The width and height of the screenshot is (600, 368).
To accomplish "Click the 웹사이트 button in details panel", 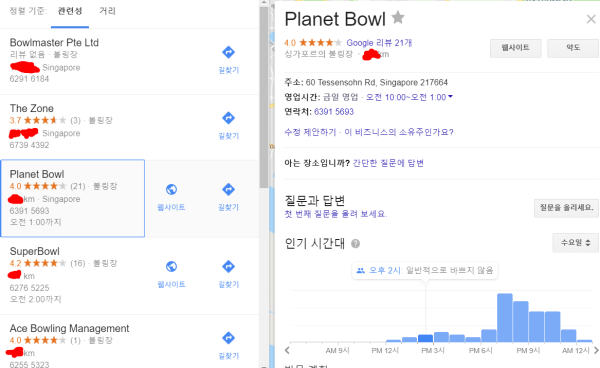I will coord(515,48).
